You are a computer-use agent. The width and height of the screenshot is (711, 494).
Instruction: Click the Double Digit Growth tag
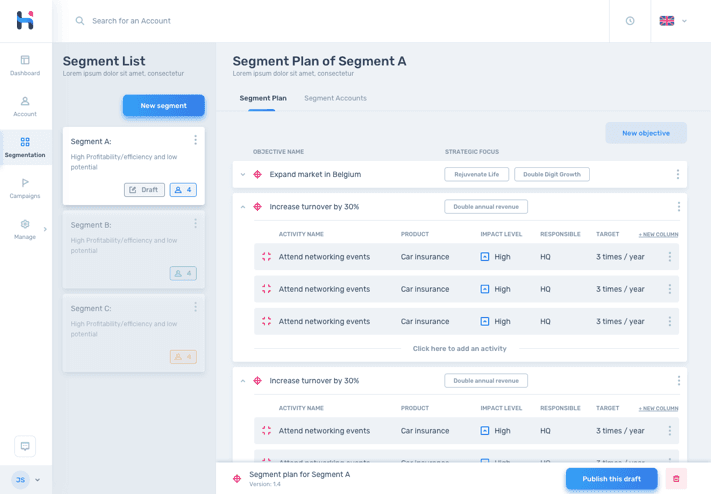pos(552,174)
